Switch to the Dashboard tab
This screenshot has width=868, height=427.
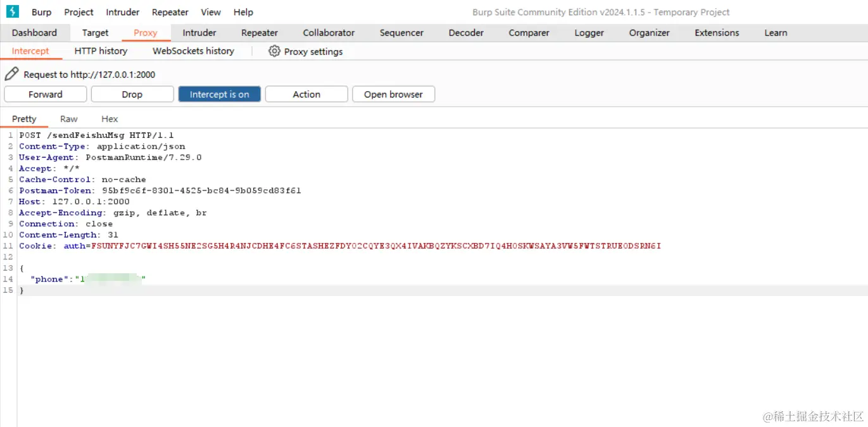coord(34,33)
